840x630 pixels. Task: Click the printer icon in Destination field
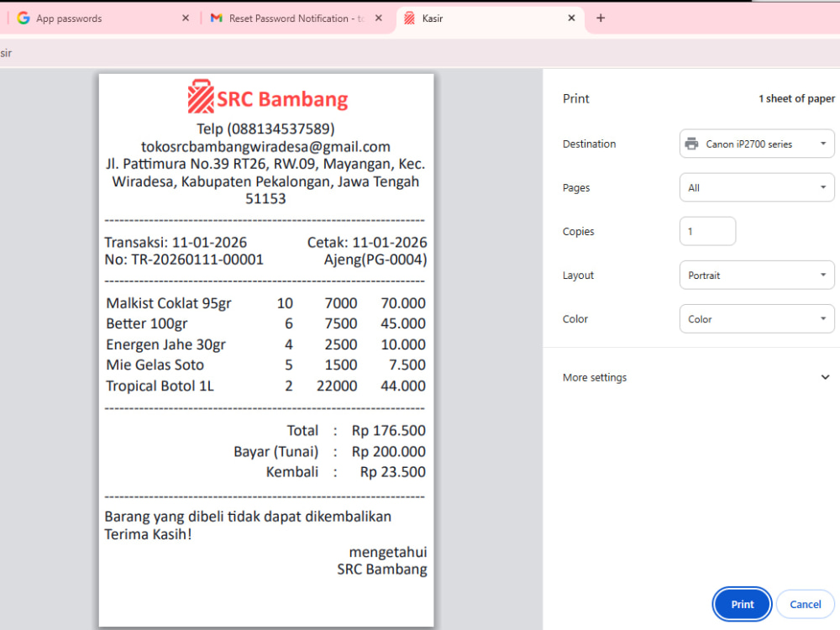(691, 144)
